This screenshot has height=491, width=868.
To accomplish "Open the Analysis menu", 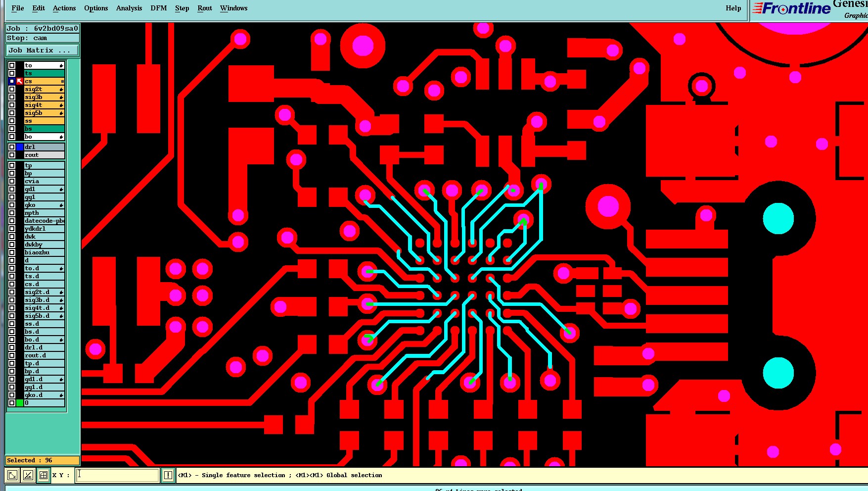I will (x=129, y=8).
